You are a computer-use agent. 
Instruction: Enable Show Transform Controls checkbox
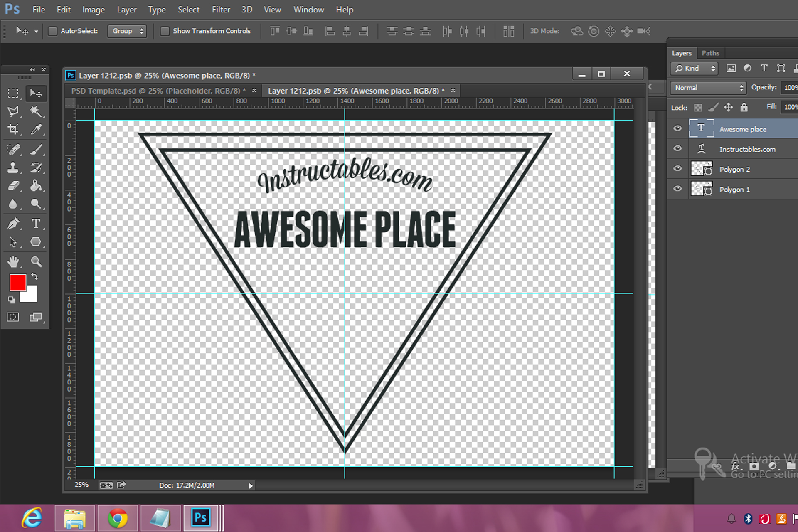(x=165, y=31)
